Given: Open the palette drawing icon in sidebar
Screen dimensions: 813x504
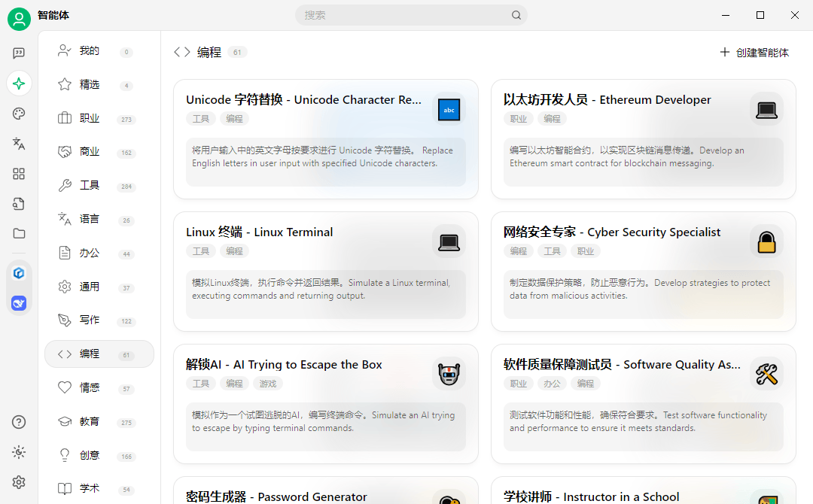Looking at the screenshot, I should [x=19, y=114].
